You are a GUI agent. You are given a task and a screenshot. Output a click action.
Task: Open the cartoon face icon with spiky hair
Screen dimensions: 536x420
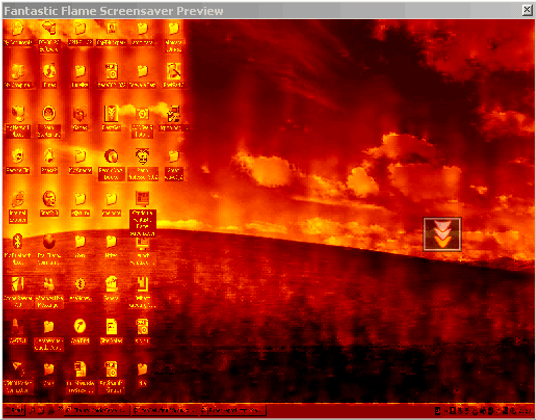142,156
